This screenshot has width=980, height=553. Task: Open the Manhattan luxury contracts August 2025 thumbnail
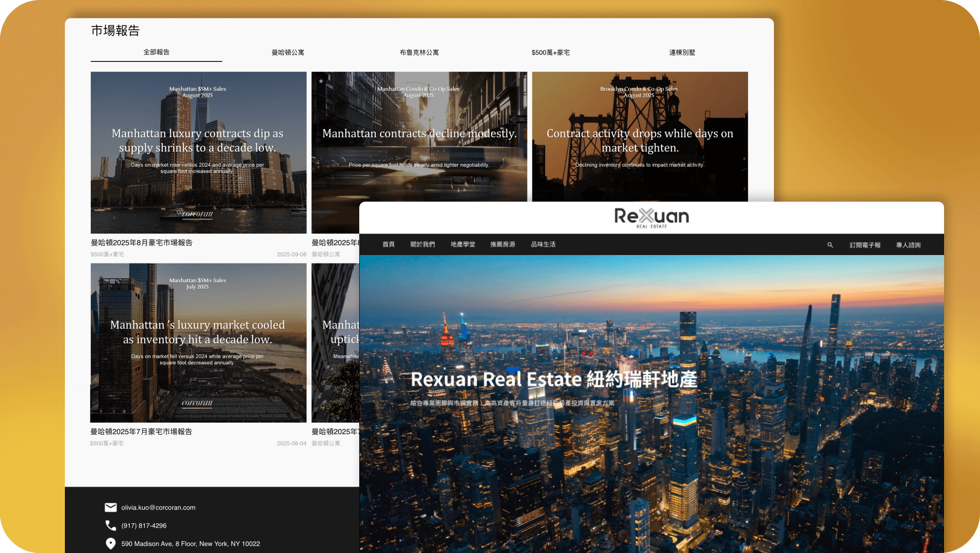(x=199, y=152)
